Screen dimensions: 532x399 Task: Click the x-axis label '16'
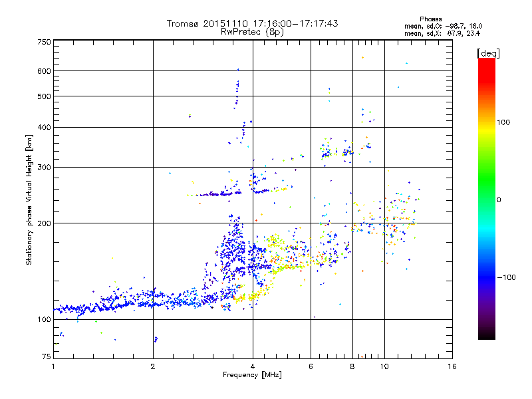coord(452,366)
